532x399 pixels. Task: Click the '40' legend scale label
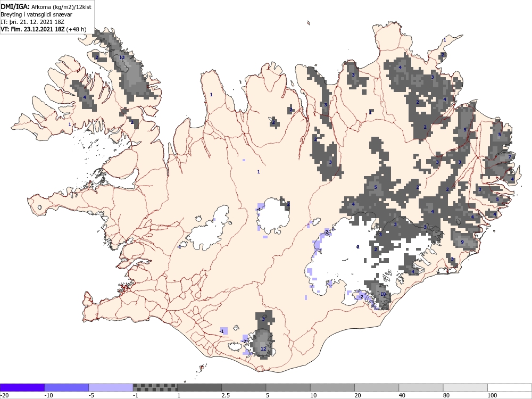click(x=402, y=395)
